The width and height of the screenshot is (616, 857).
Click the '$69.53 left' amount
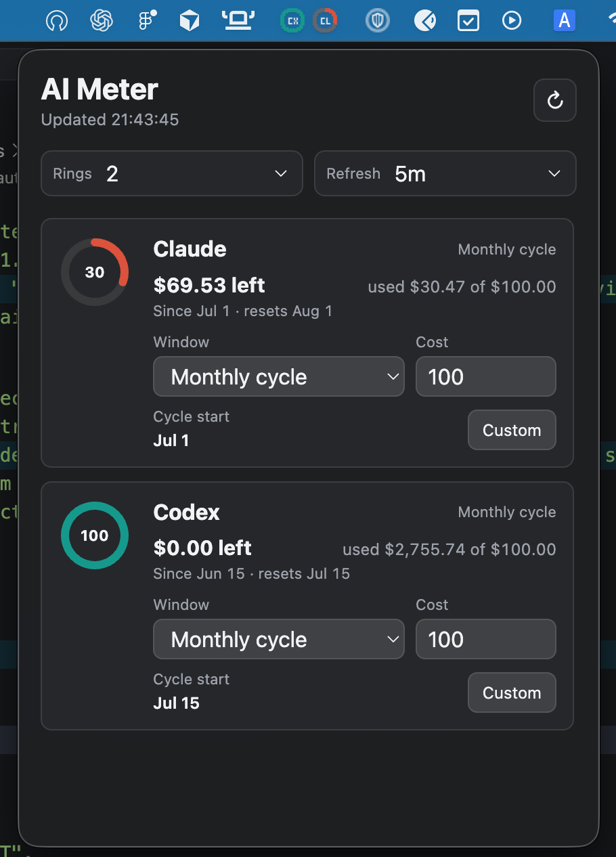coord(209,285)
